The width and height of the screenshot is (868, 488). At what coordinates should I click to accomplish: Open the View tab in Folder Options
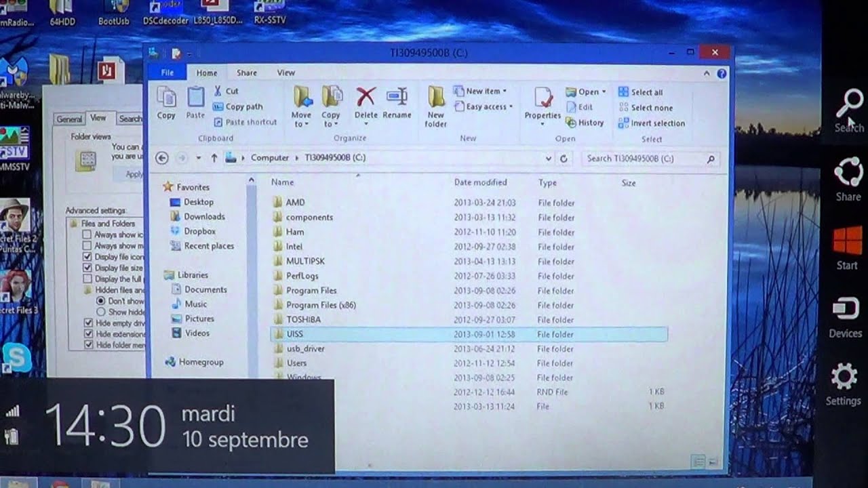(99, 118)
